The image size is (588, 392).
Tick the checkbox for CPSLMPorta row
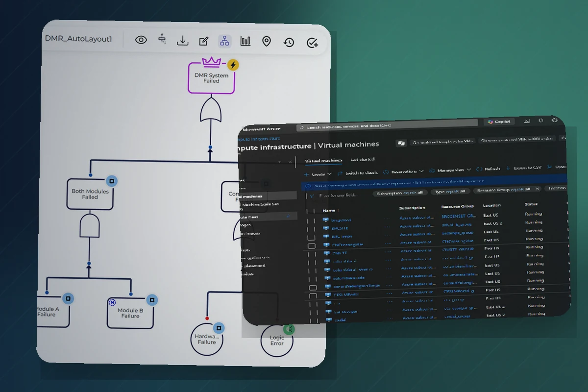(x=313, y=295)
